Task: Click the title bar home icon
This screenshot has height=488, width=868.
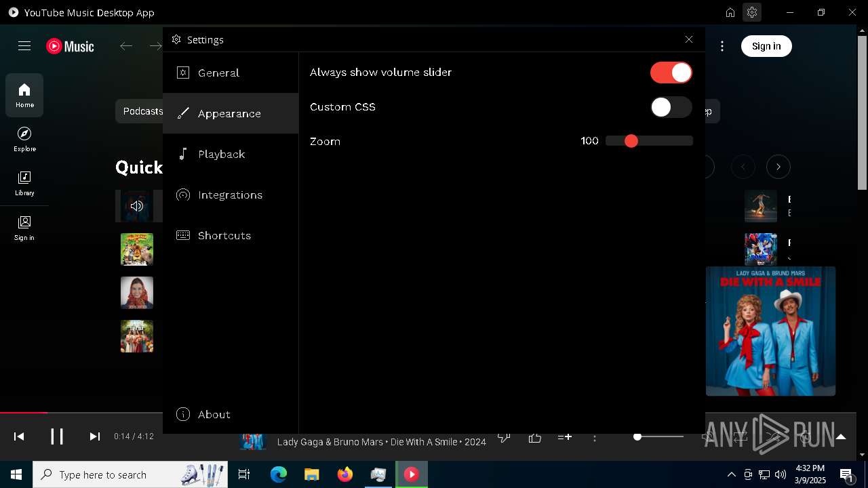Action: tap(730, 12)
